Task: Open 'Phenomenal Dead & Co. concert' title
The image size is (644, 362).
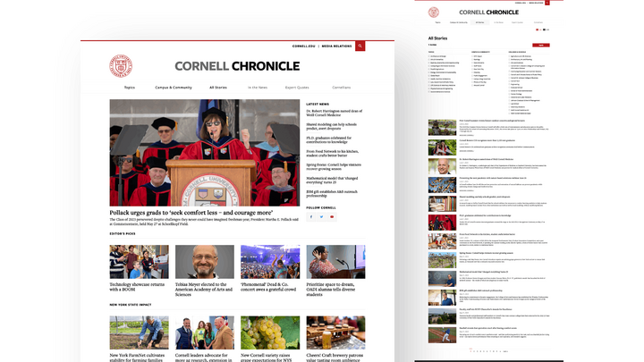Action: pos(268,287)
